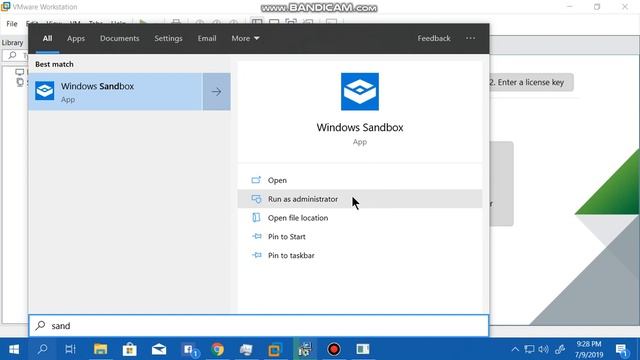Show hidden system tray icons
The width and height of the screenshot is (640, 360).
pyautogui.click(x=515, y=349)
